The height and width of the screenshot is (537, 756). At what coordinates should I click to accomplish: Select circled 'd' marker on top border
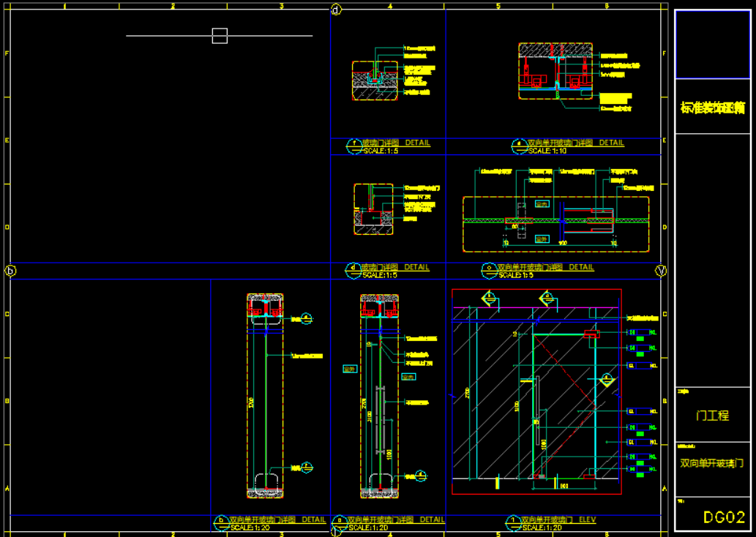(336, 10)
